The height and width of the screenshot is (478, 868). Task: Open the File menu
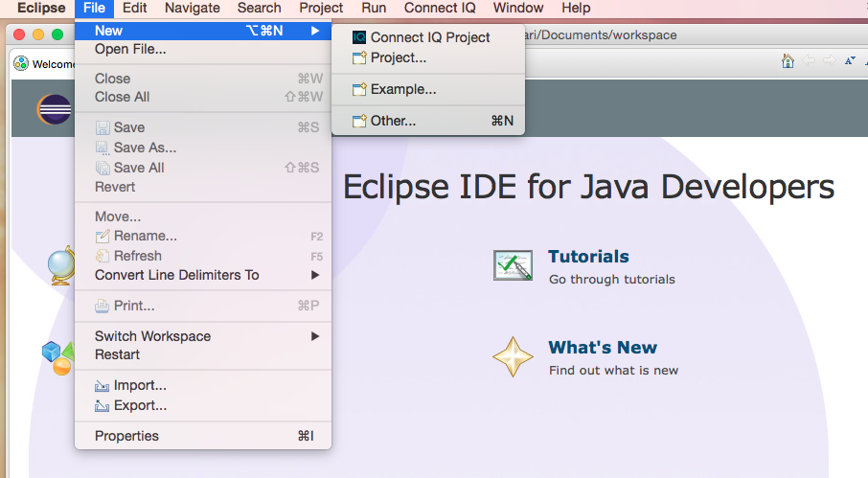(94, 9)
